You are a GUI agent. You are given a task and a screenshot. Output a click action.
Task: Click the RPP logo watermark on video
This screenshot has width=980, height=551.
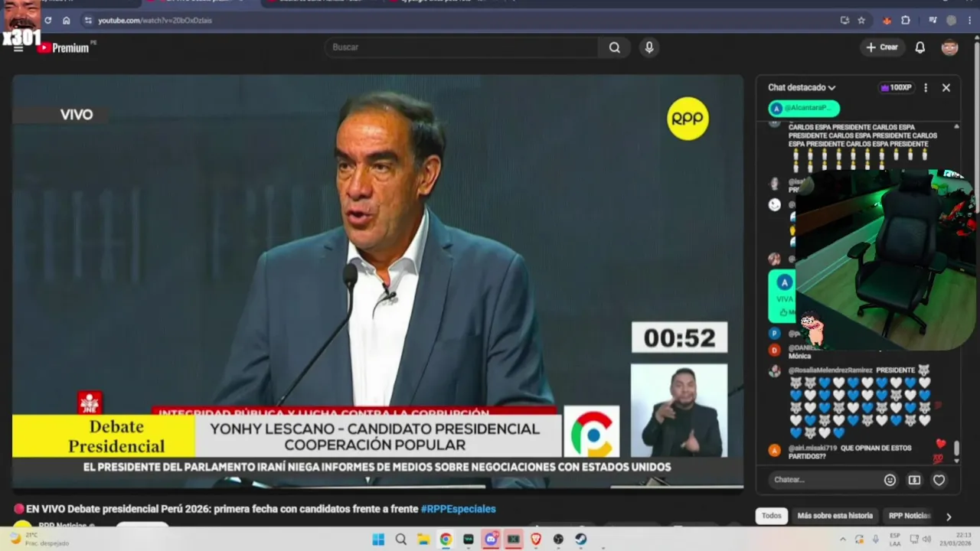pos(688,119)
